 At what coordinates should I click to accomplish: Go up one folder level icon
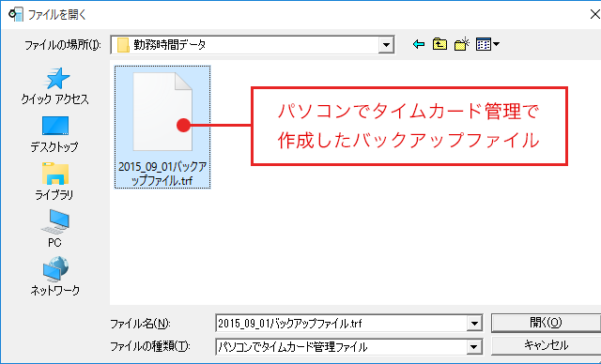pyautogui.click(x=439, y=44)
